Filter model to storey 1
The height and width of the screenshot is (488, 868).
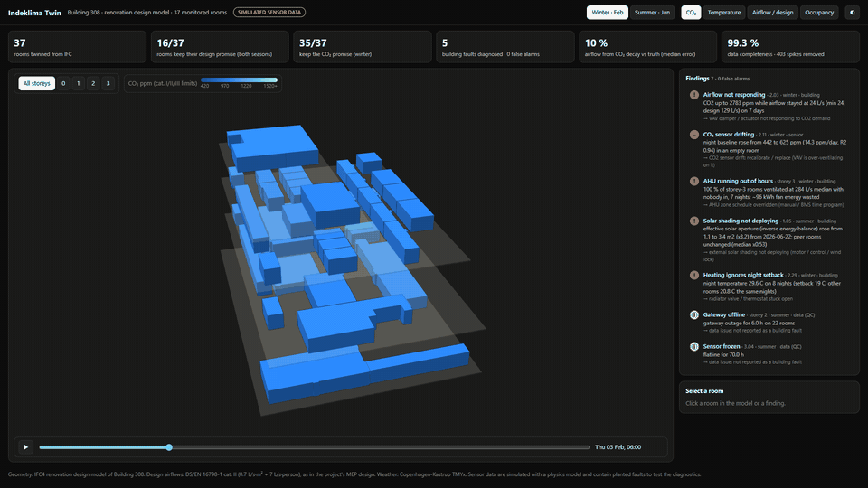(78, 83)
